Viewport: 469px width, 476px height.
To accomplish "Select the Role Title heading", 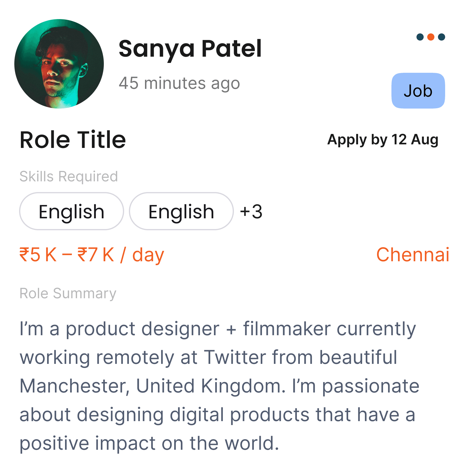I will tap(73, 140).
